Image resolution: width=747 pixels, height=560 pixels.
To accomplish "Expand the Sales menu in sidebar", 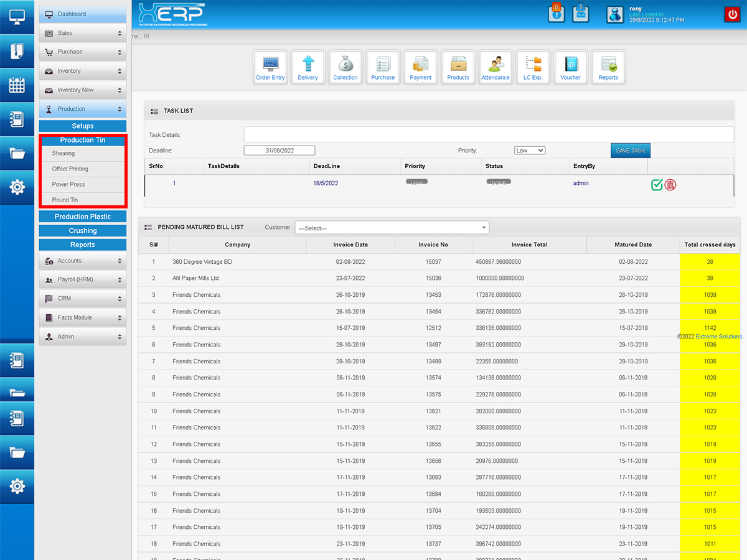I will (83, 33).
